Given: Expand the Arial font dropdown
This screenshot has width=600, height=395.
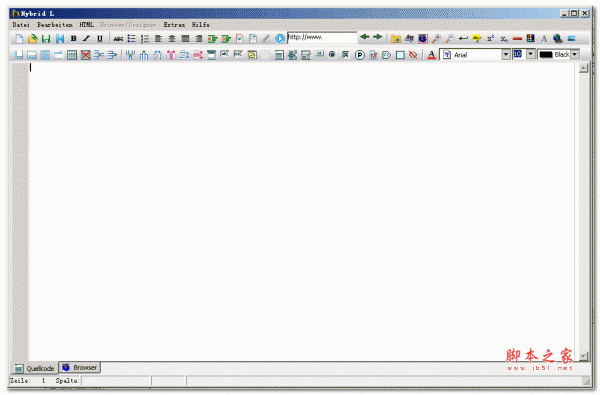Looking at the screenshot, I should tap(505, 54).
